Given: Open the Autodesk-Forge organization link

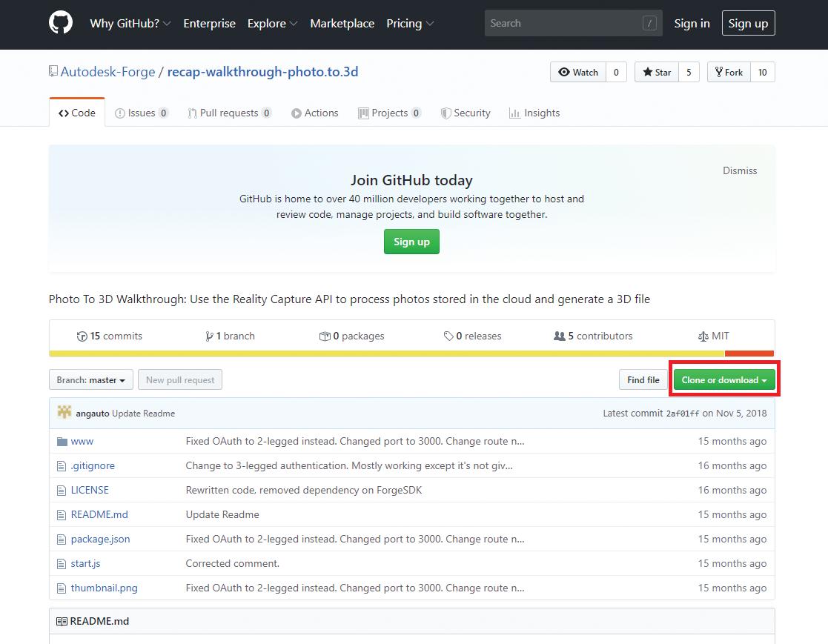Looking at the screenshot, I should point(107,72).
